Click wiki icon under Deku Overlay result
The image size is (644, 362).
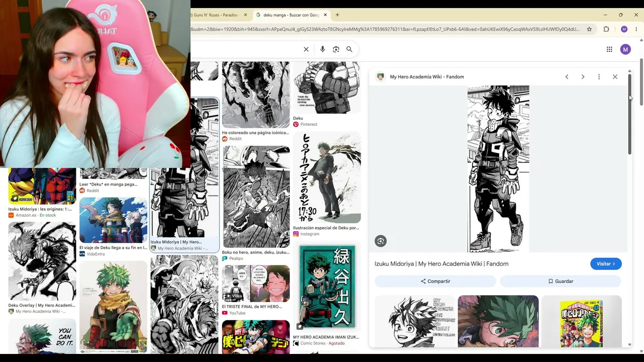coord(11,311)
